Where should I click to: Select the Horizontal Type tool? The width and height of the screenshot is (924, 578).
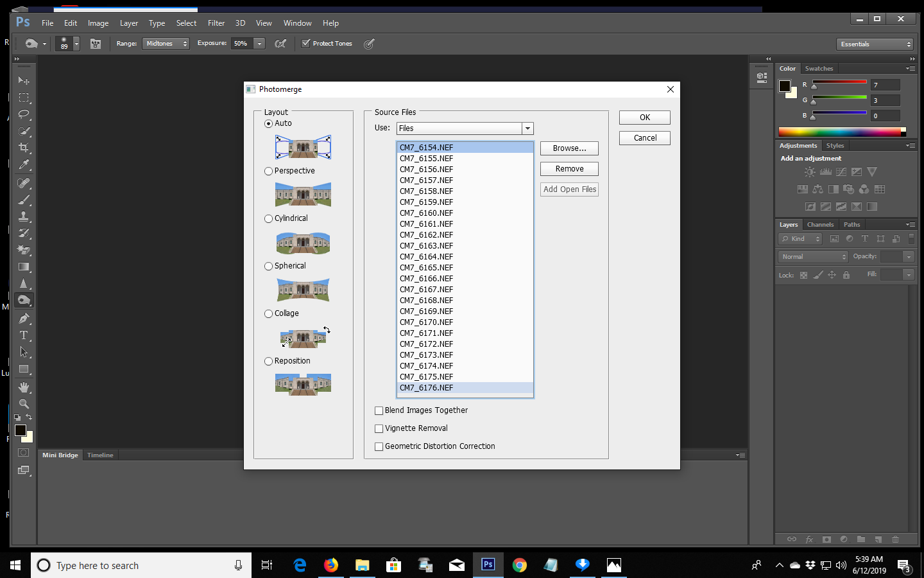point(23,335)
